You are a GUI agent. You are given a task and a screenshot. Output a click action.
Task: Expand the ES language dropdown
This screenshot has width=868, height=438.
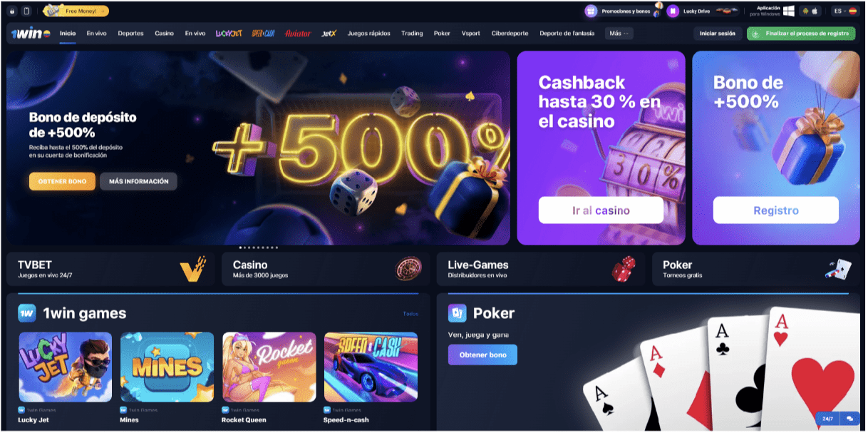pyautogui.click(x=844, y=11)
